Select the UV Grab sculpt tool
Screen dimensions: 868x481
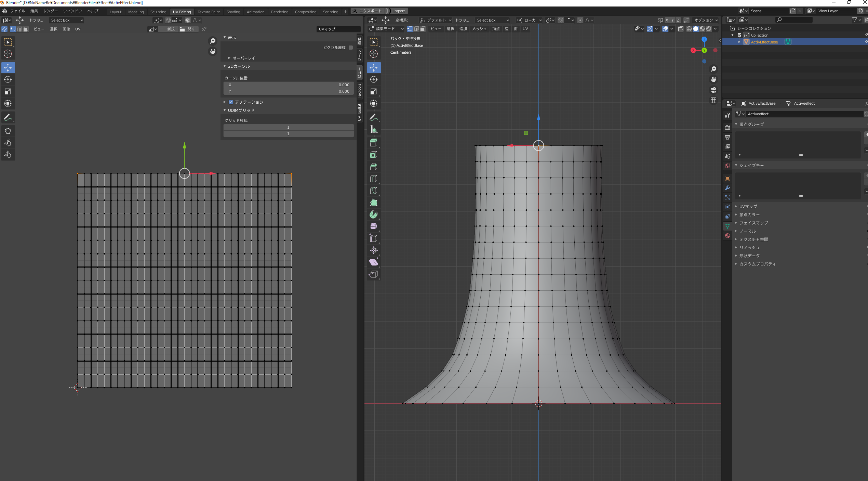point(8,131)
